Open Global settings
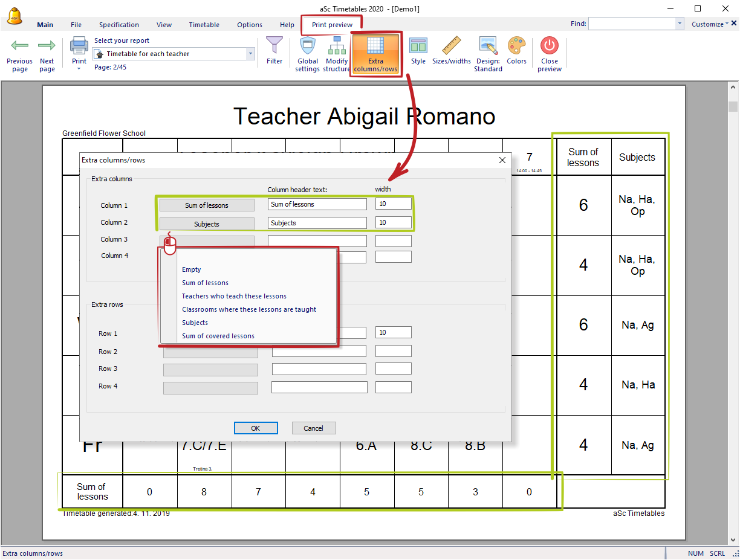The width and height of the screenshot is (740, 560). coord(307,46)
